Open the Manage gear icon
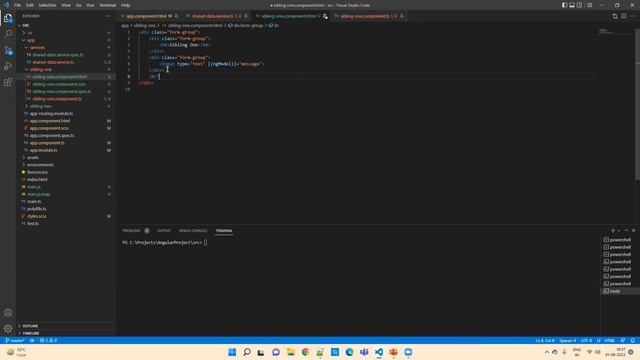The height and width of the screenshot is (360, 640). click(8, 329)
